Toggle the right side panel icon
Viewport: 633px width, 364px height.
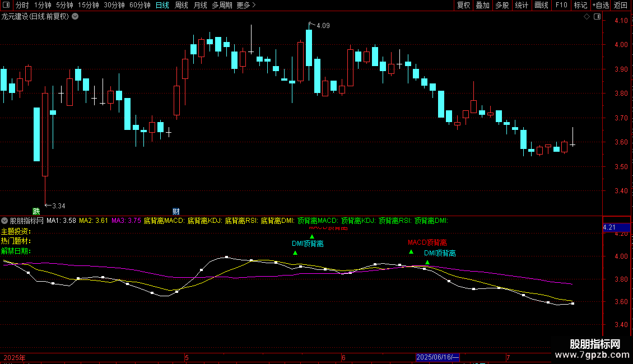point(597,17)
